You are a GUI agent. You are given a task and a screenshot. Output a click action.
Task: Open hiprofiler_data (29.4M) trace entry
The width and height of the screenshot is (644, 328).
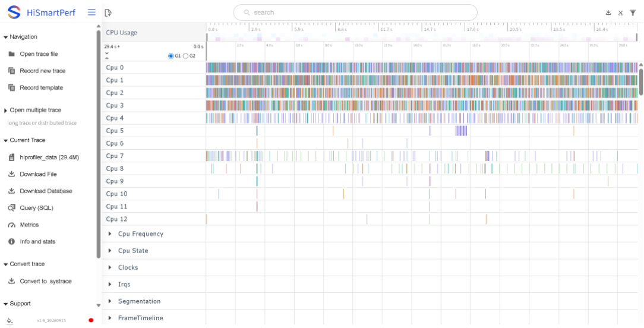coord(49,157)
